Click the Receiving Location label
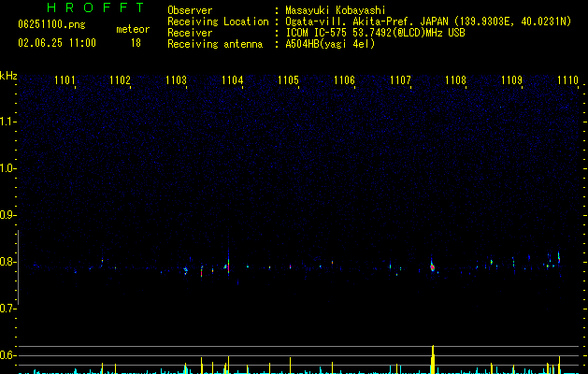588x374 pixels. point(218,22)
